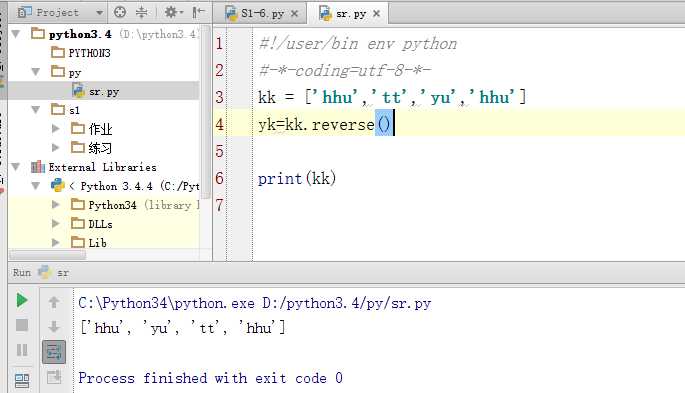Image resolution: width=685 pixels, height=393 pixels.
Task: Click Up the Stack Trace arrow
Action: point(54,302)
